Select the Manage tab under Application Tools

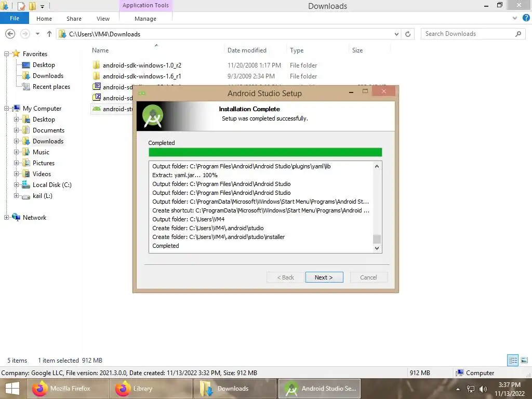145,19
